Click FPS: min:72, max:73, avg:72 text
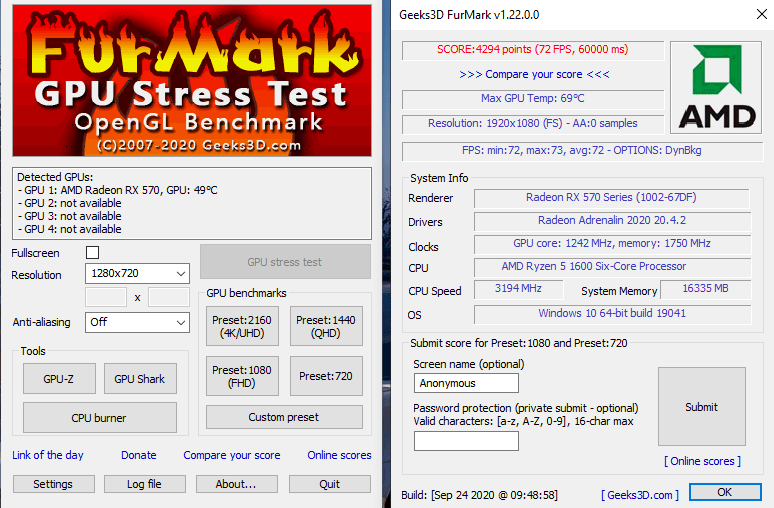This screenshot has width=774, height=508. (x=582, y=150)
